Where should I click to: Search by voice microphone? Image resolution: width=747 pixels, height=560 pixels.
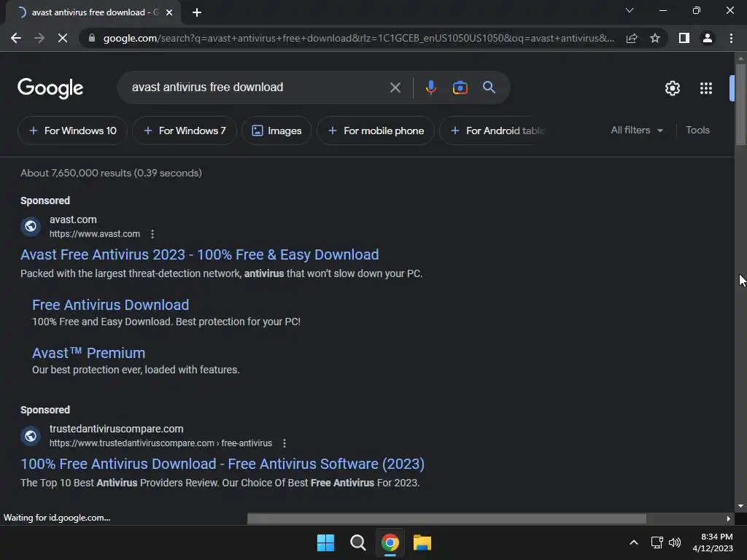[430, 87]
